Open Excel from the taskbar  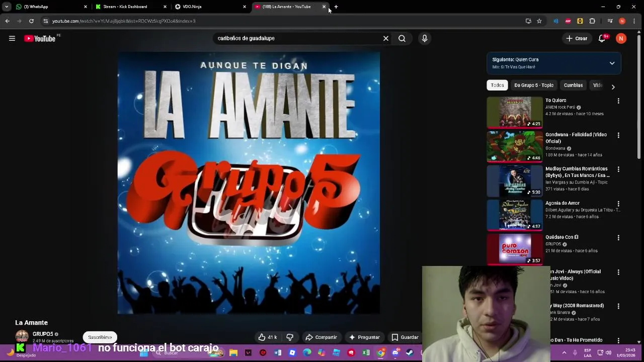click(366, 353)
